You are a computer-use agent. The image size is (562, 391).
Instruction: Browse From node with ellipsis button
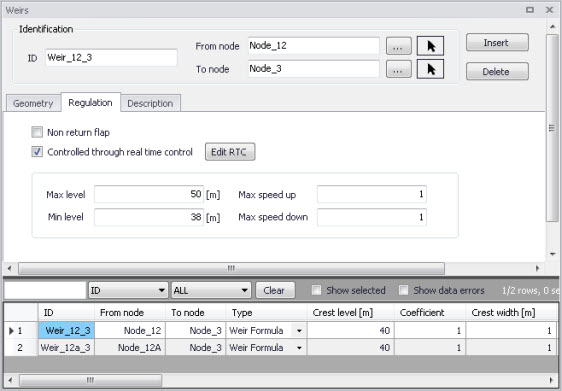pyautogui.click(x=399, y=47)
